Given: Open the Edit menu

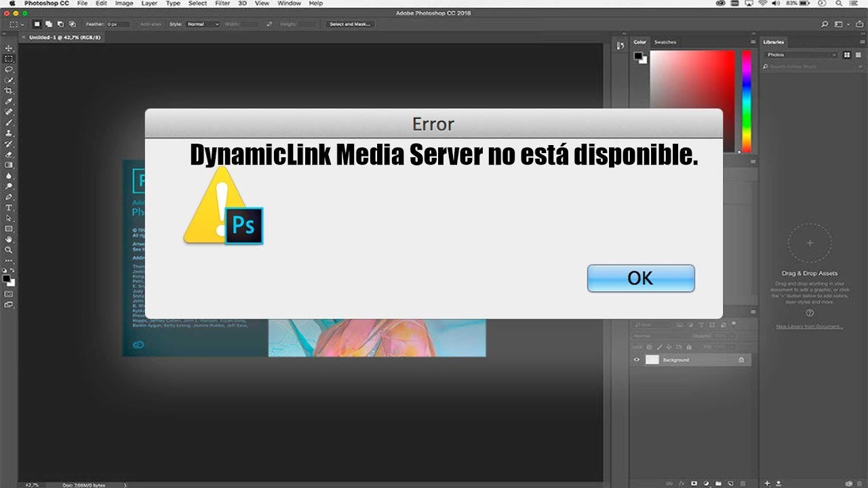Looking at the screenshot, I should pos(102,3).
